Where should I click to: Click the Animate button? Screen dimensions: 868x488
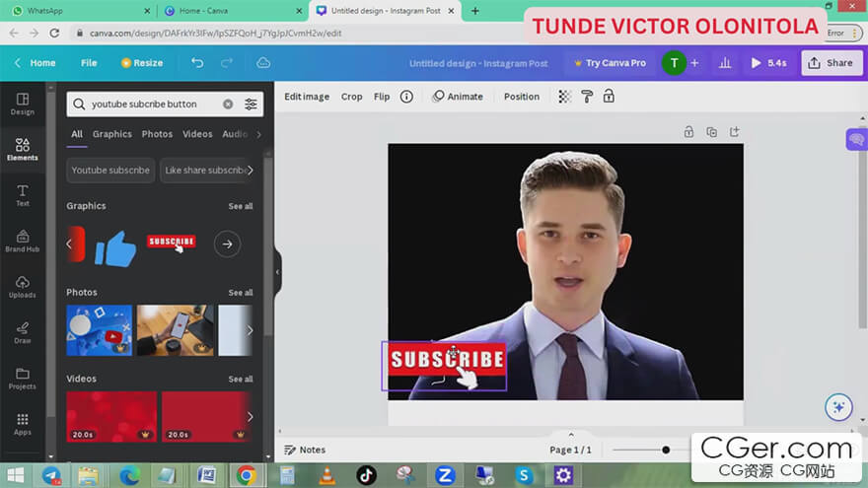(458, 97)
